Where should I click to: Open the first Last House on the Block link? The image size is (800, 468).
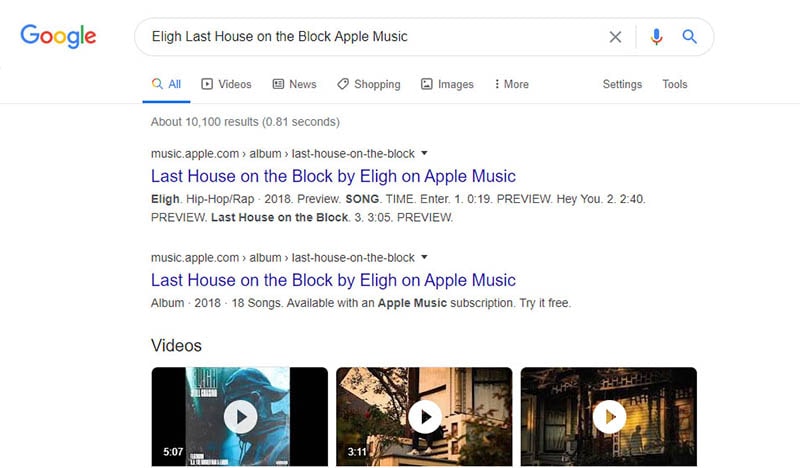click(x=333, y=176)
